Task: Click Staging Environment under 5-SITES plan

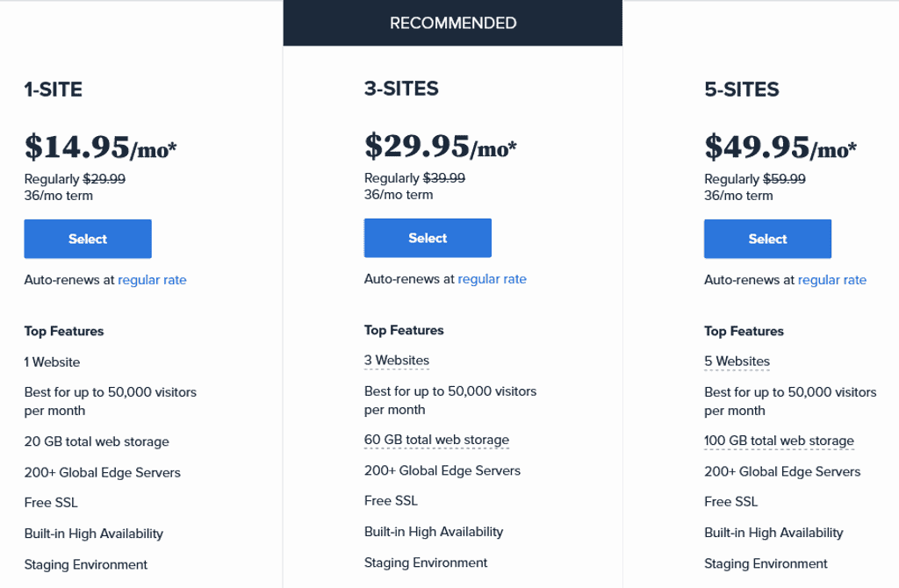Action: 766,564
